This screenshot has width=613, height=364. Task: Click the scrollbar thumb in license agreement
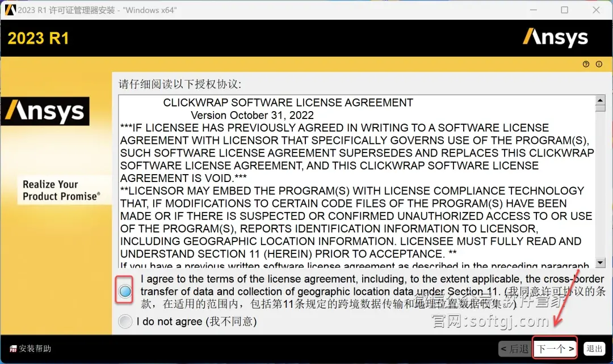coord(600,108)
